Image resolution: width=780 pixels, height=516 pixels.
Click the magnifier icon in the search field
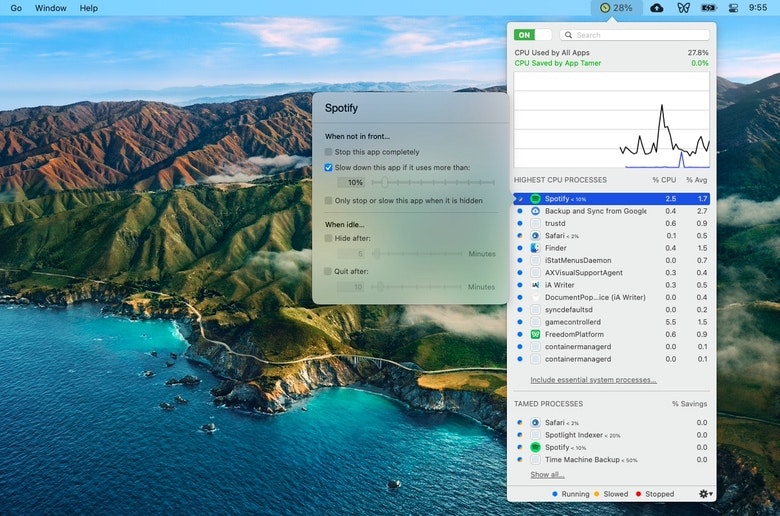pyautogui.click(x=568, y=35)
